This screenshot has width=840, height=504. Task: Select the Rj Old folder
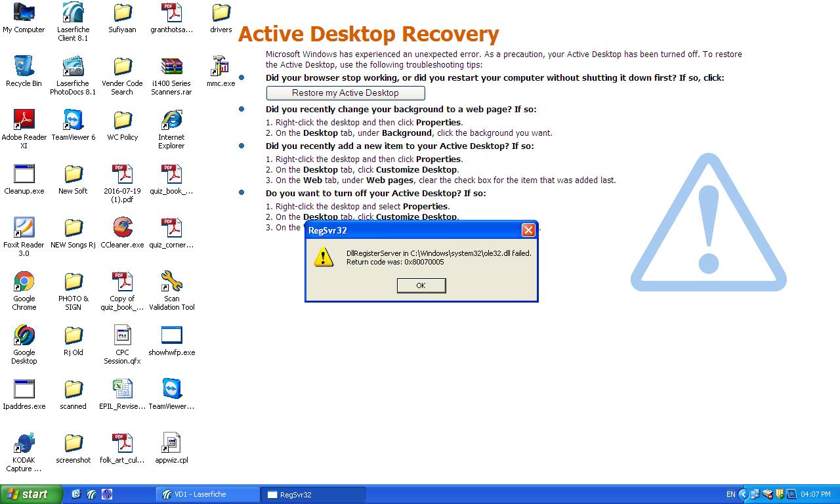click(73, 341)
